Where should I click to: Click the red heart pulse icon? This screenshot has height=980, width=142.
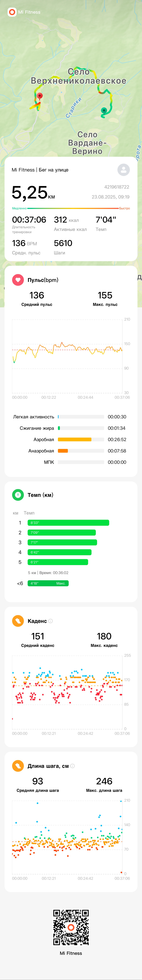point(18,280)
